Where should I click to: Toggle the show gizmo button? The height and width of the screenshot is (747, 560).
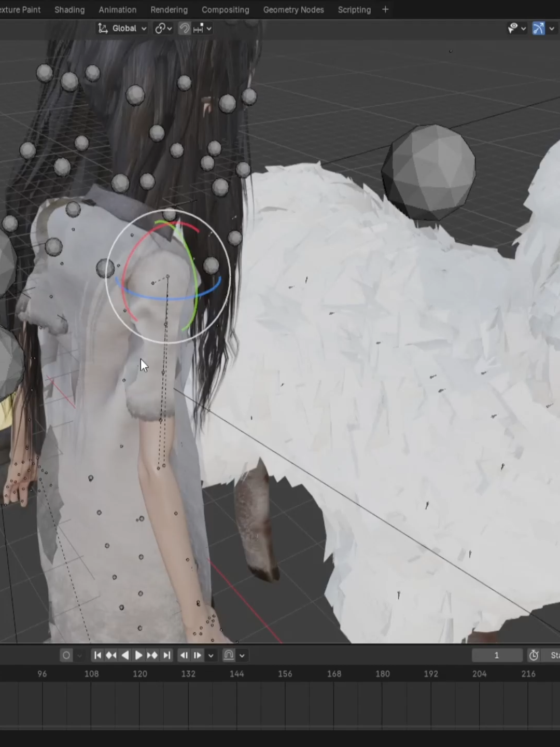pos(539,29)
